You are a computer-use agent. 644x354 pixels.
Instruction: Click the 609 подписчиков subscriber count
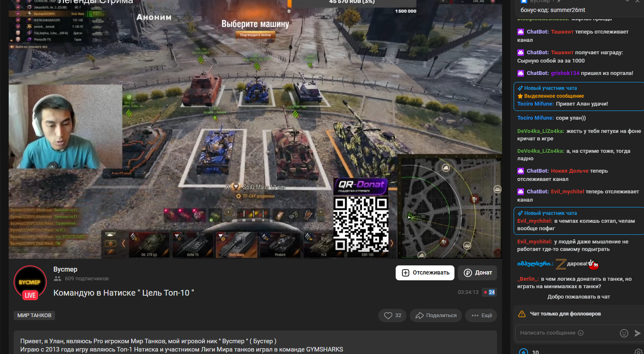click(87, 279)
